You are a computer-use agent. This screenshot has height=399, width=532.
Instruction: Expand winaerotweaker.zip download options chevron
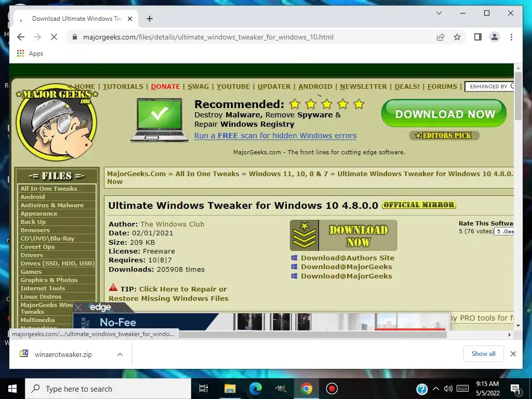tap(120, 354)
